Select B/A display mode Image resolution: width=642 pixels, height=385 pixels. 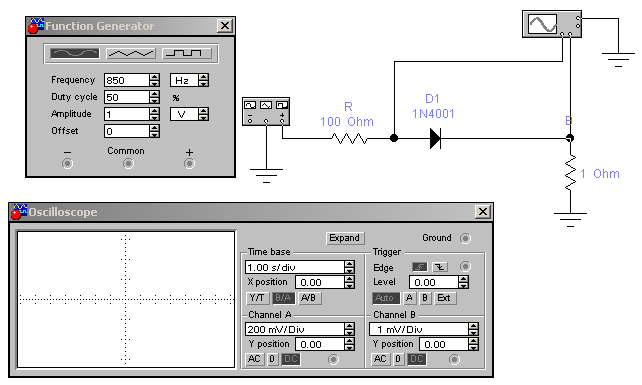[x=283, y=298]
